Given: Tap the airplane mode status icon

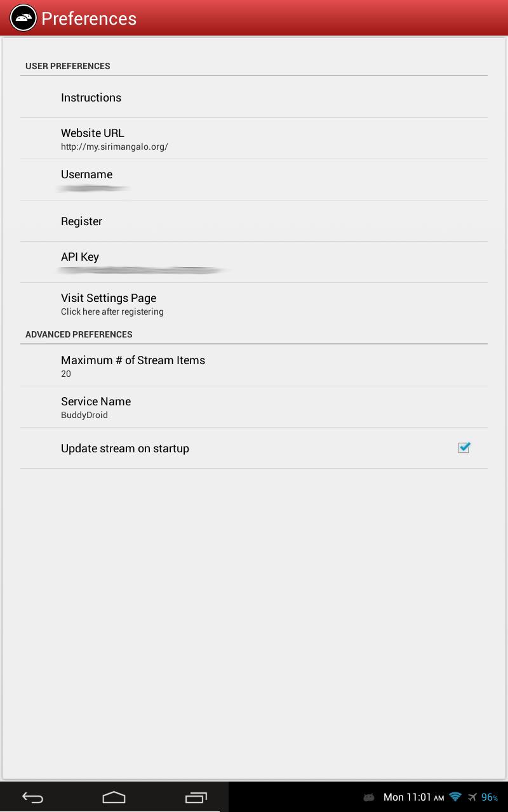Looking at the screenshot, I should tap(472, 797).
